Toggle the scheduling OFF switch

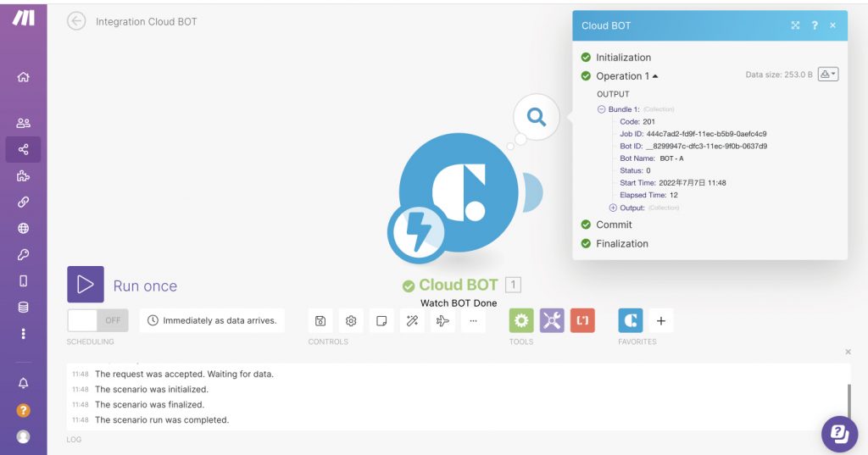[98, 320]
